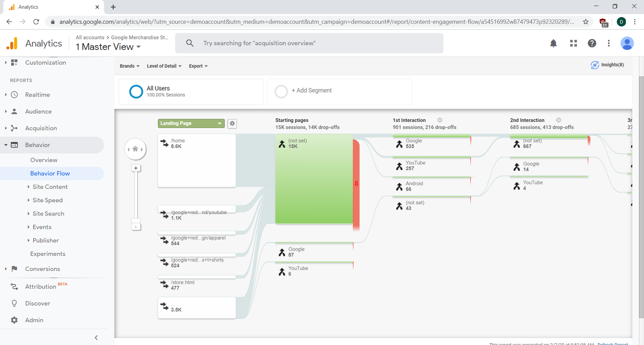Screen dimensions: 644x345
Task: Open the Landing Page dimension dropdown
Action: (191, 123)
